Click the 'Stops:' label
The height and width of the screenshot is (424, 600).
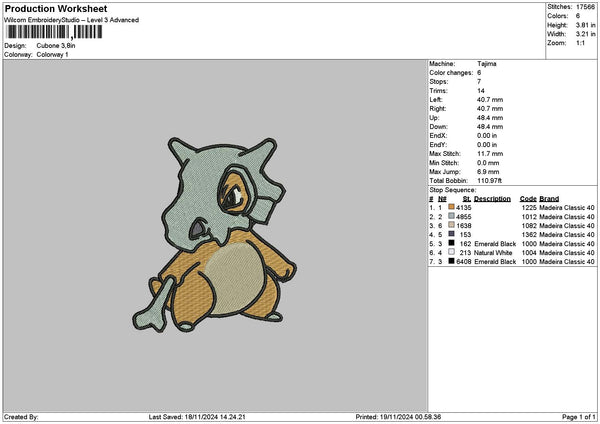point(439,82)
